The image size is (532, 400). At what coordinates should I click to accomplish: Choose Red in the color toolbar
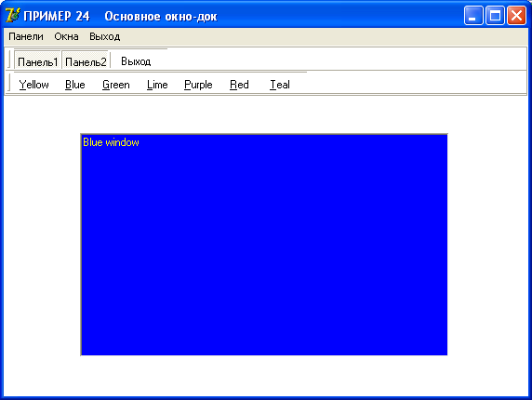click(239, 85)
